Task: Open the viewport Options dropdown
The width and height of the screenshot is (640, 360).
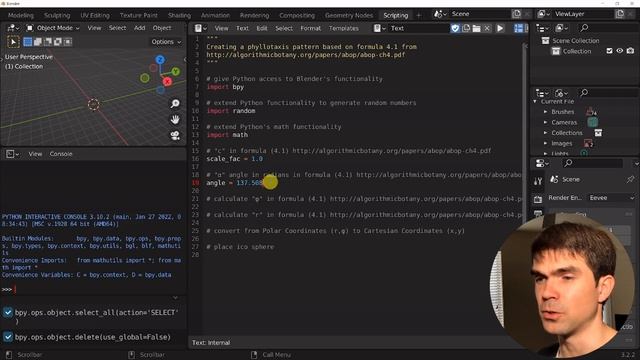Action: coord(166,42)
